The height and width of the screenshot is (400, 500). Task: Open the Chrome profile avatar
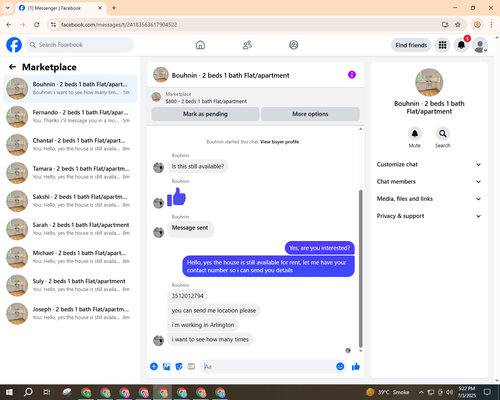477,25
